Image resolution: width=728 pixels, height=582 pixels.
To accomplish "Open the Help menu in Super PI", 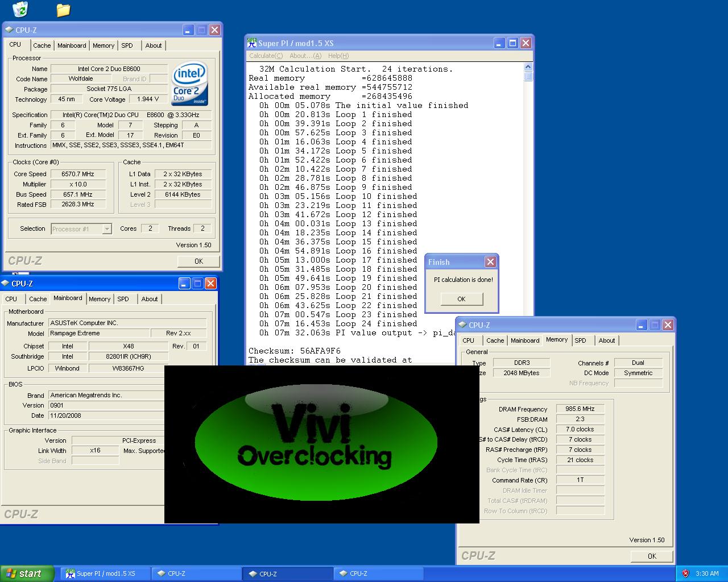I will [x=338, y=56].
